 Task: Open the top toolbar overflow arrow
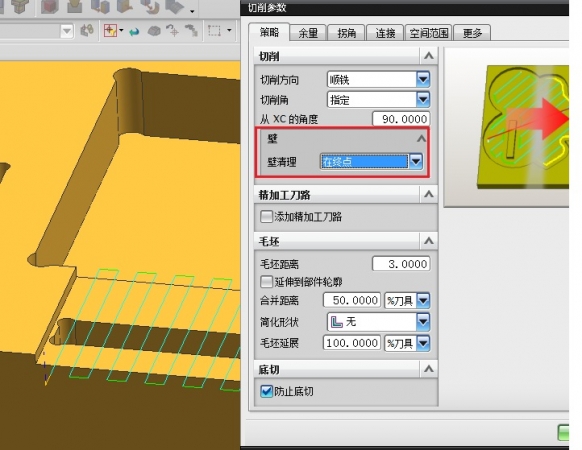click(192, 11)
